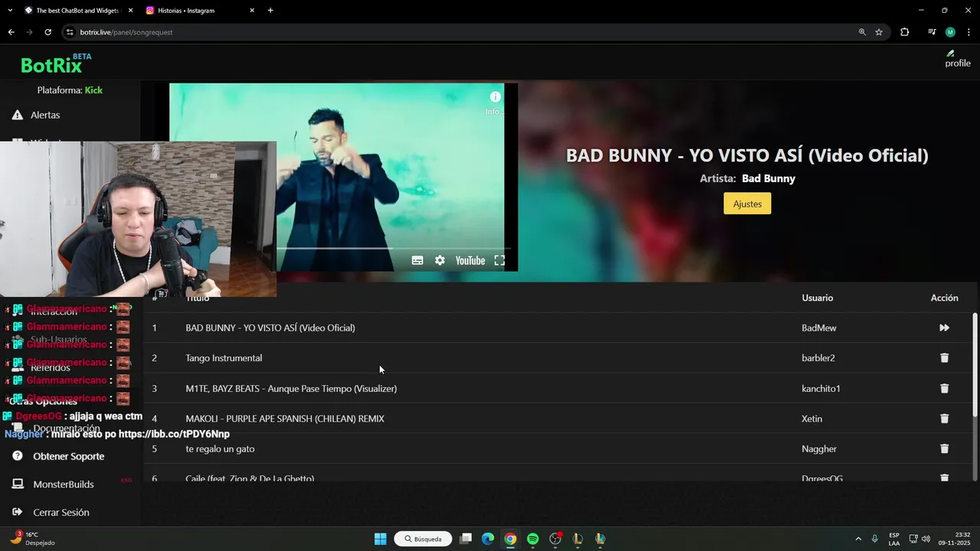Viewport: 980px width, 551px height.
Task: Click the song list vertical scrollbar
Action: [x=975, y=365]
